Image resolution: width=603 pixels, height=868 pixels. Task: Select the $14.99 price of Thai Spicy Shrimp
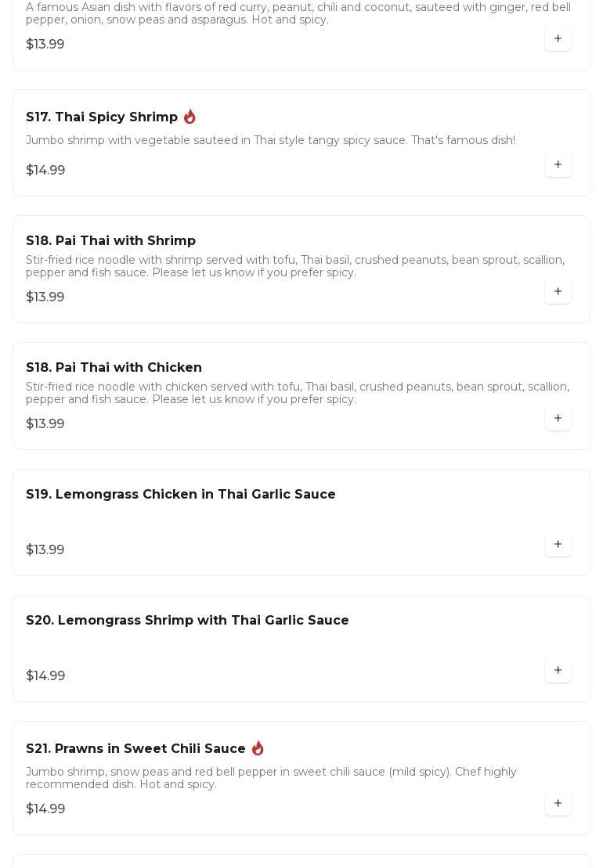coord(45,170)
